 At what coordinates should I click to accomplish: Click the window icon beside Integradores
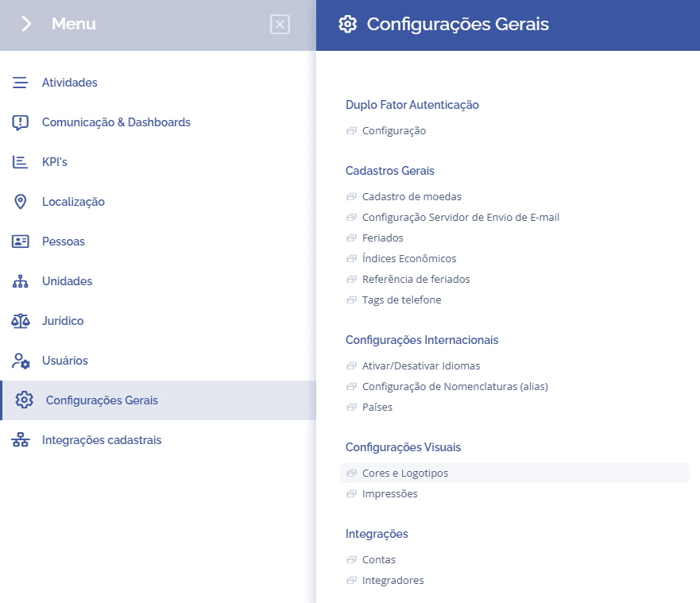pyautogui.click(x=352, y=580)
